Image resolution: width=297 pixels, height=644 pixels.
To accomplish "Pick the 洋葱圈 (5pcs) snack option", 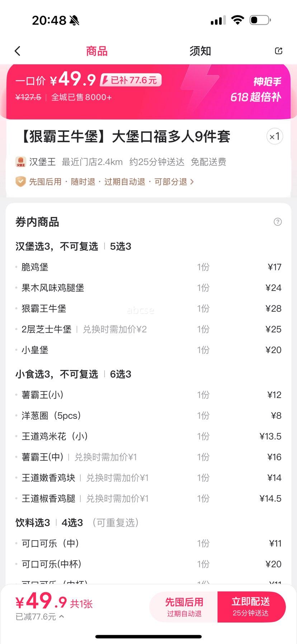I will 148,415.
